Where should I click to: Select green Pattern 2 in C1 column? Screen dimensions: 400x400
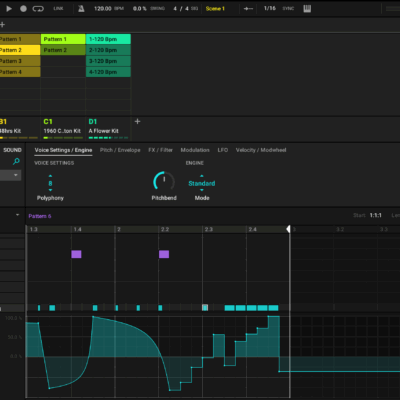pyautogui.click(x=63, y=50)
